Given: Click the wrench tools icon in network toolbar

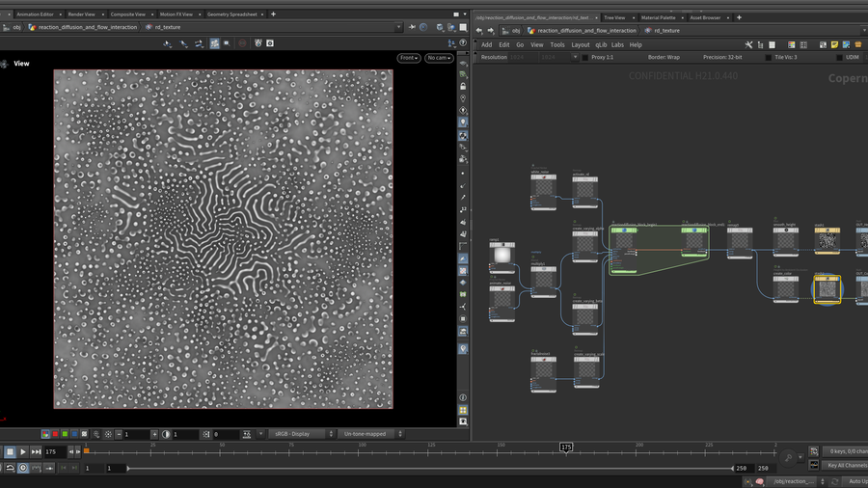Looking at the screenshot, I should point(748,44).
